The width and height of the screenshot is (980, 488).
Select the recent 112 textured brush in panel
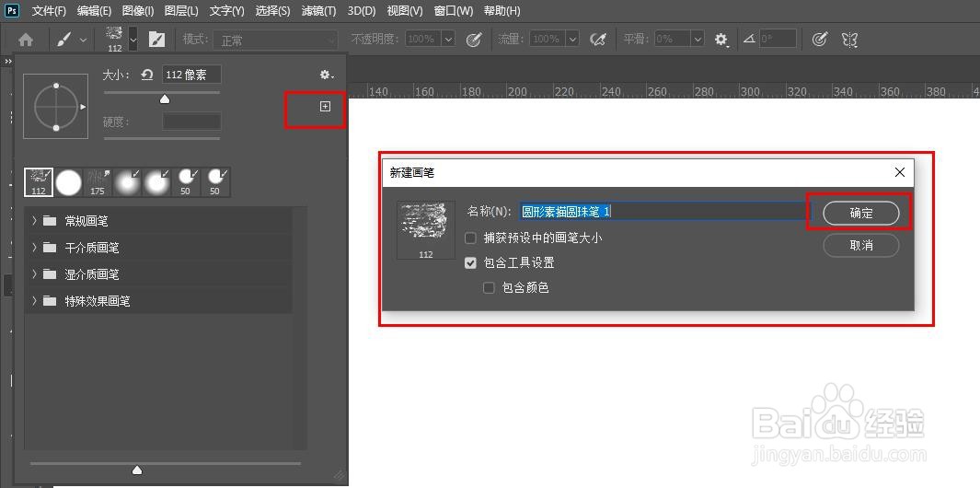[x=39, y=182]
